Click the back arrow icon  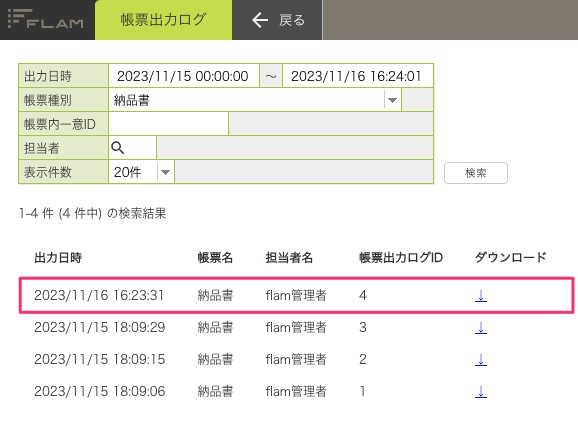260,20
